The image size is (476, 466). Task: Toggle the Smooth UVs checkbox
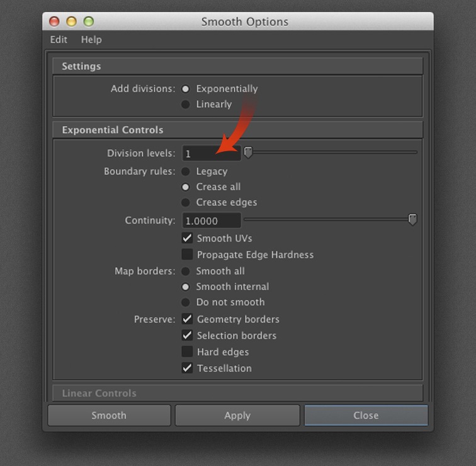187,238
